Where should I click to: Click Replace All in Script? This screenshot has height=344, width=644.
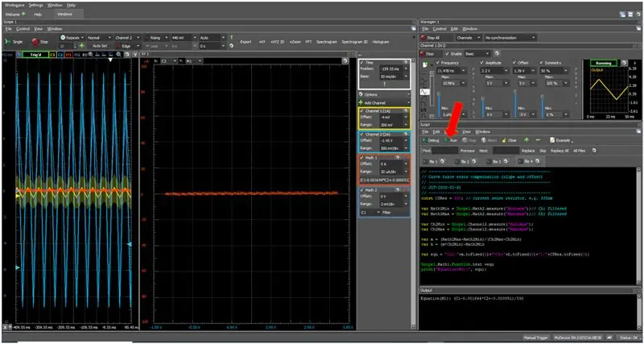pos(559,151)
